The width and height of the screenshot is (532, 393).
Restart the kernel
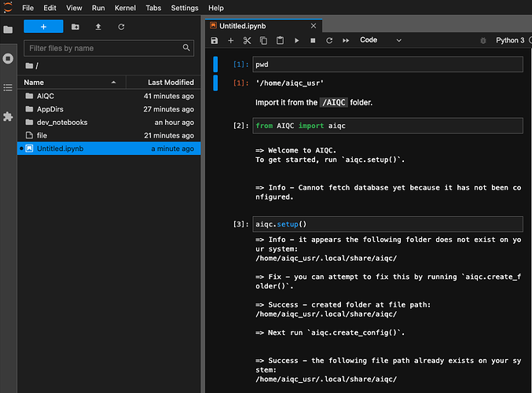point(329,40)
